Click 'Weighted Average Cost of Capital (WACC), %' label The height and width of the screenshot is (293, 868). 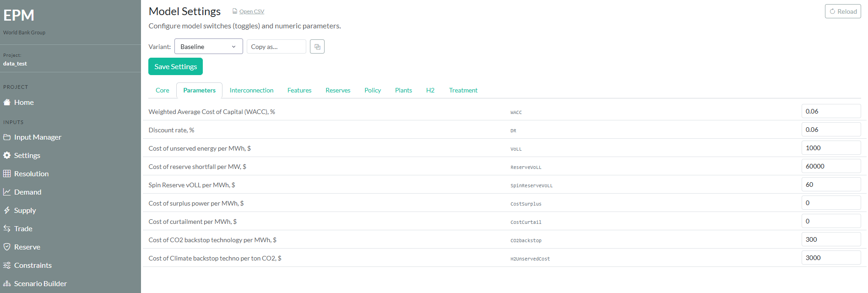tap(212, 112)
